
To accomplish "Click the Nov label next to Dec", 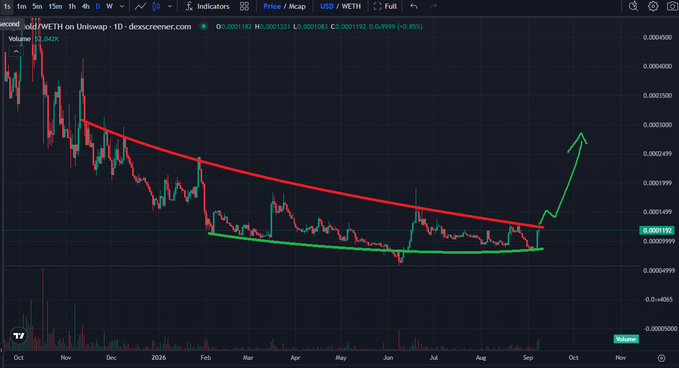I will pyautogui.click(x=65, y=358).
